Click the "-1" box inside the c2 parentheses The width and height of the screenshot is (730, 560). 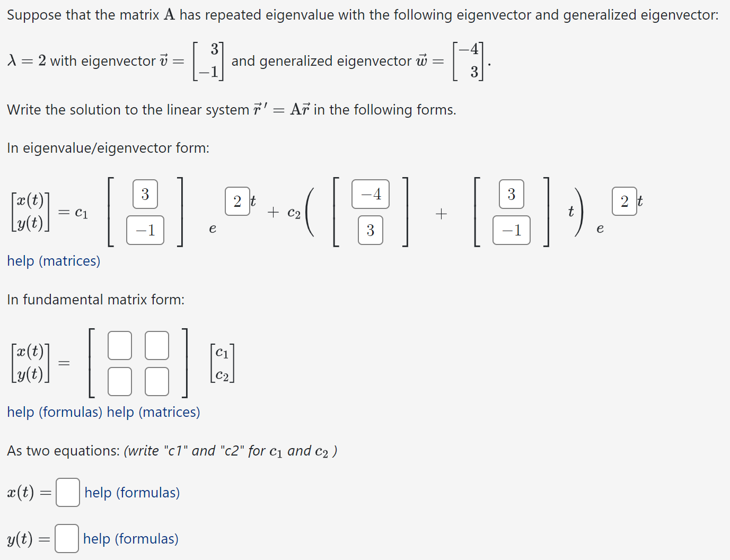point(511,230)
